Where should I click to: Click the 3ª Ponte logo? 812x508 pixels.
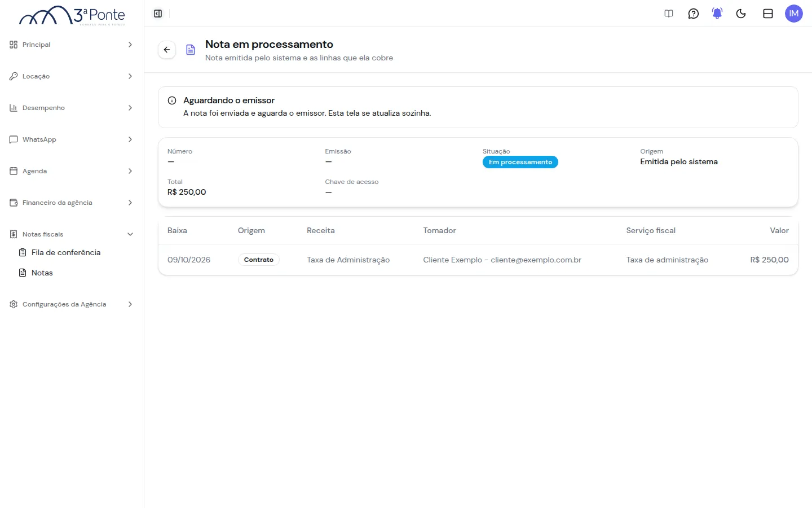[x=72, y=15]
